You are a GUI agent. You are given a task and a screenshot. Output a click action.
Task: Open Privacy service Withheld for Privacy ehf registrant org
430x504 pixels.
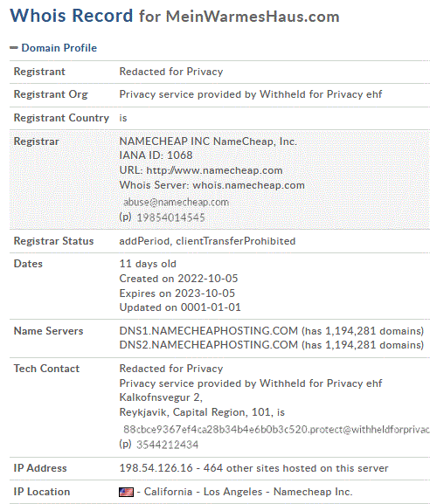tap(251, 94)
